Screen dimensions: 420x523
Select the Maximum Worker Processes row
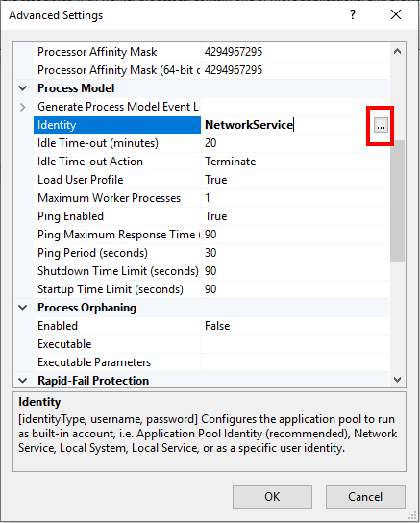tap(211, 198)
